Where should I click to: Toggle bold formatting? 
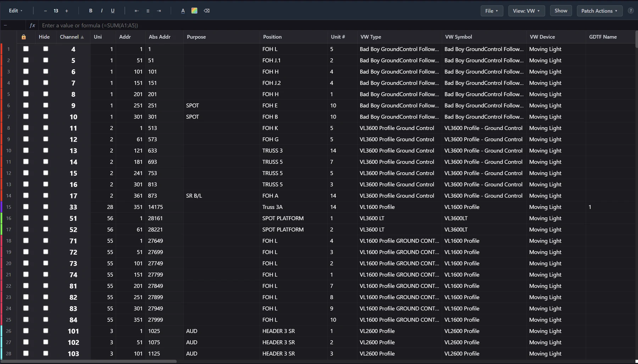coord(91,11)
